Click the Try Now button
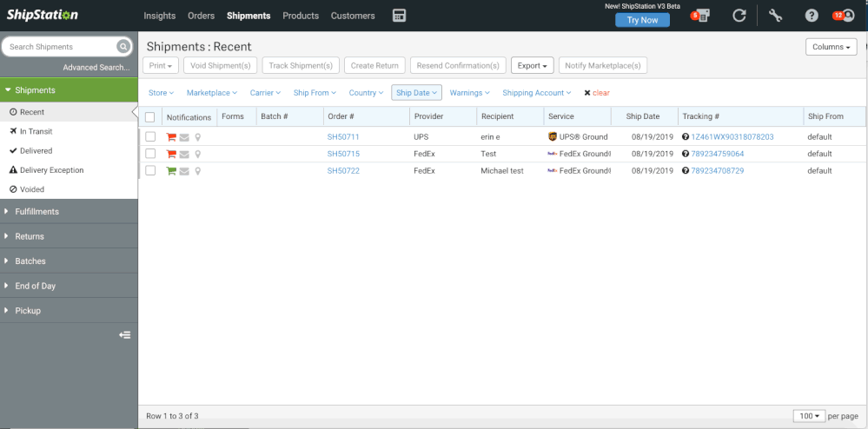868x429 pixels. (642, 20)
